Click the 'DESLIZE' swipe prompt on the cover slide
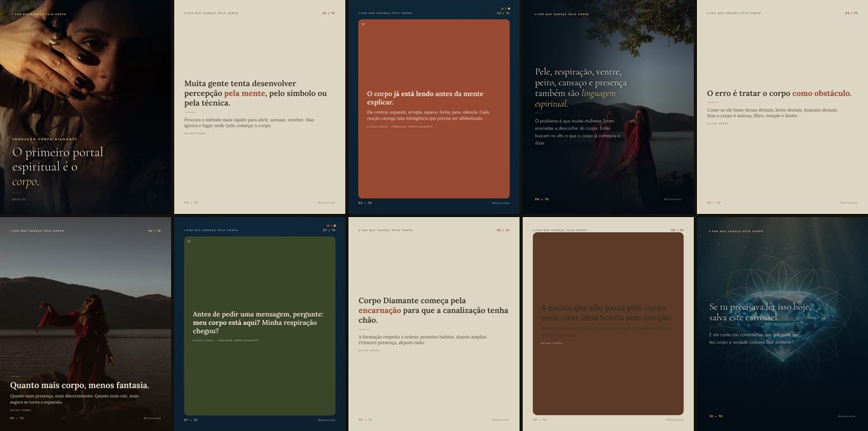The image size is (868, 431). (21, 200)
